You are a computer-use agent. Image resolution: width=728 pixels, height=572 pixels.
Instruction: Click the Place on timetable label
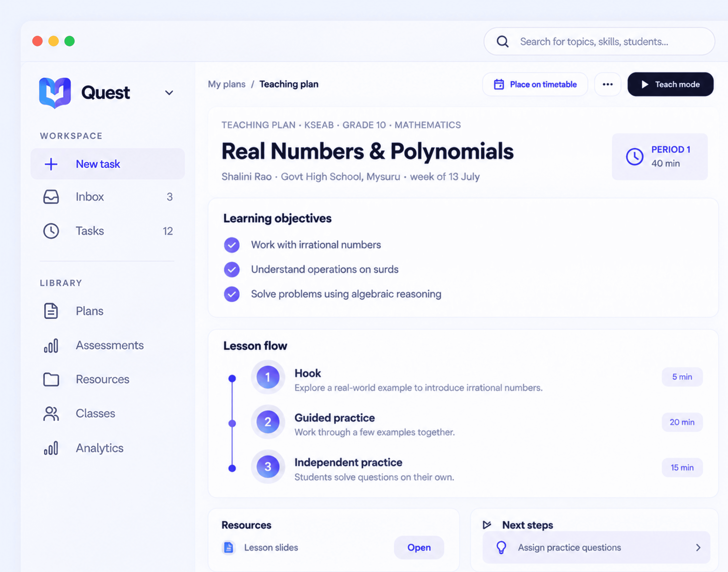543,84
